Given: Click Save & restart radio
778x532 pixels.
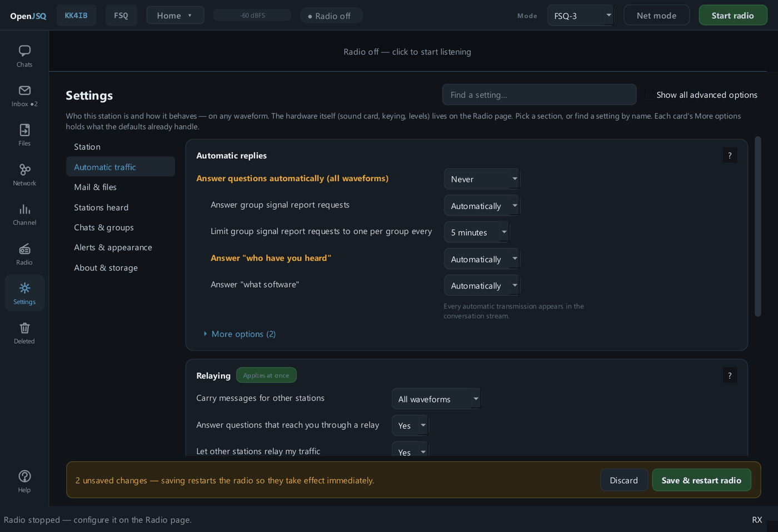Looking at the screenshot, I should tap(701, 480).
